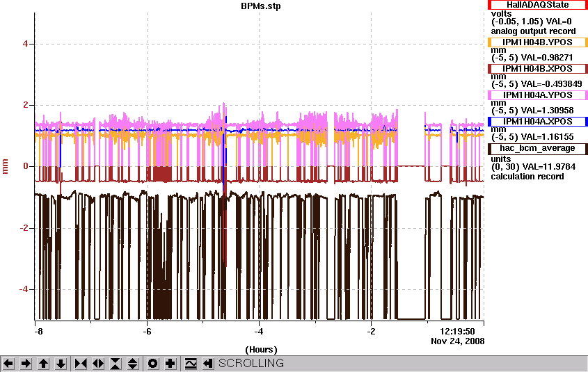Click the VAL=-0.493849 readout text
This screenshot has width=588, height=372.
(x=552, y=84)
